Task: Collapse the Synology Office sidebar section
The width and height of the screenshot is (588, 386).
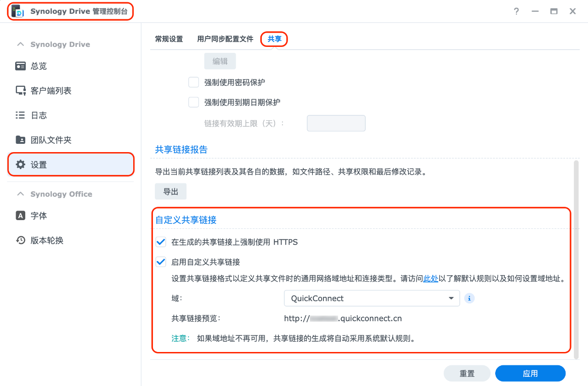Action: tap(20, 194)
